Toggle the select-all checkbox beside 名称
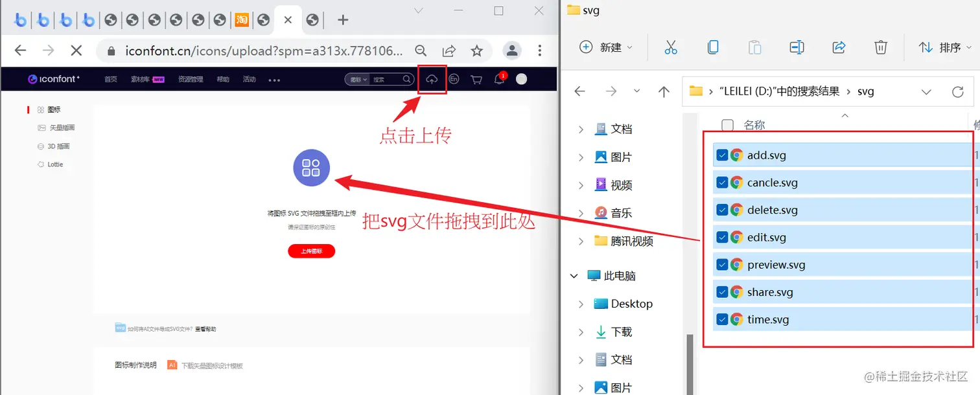The image size is (980, 395). 728,125
